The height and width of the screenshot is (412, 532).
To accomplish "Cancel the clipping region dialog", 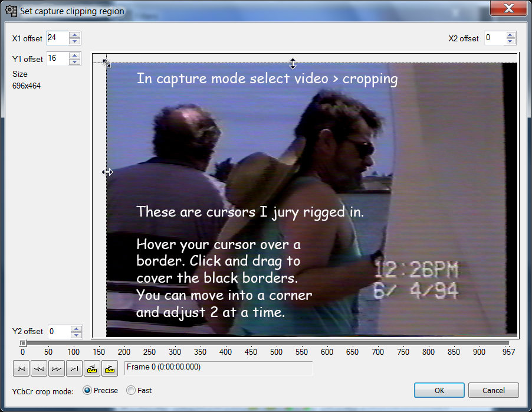I will coord(493,390).
